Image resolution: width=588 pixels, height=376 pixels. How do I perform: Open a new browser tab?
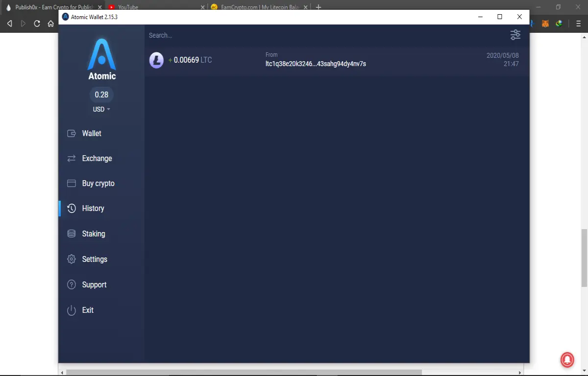point(318,7)
